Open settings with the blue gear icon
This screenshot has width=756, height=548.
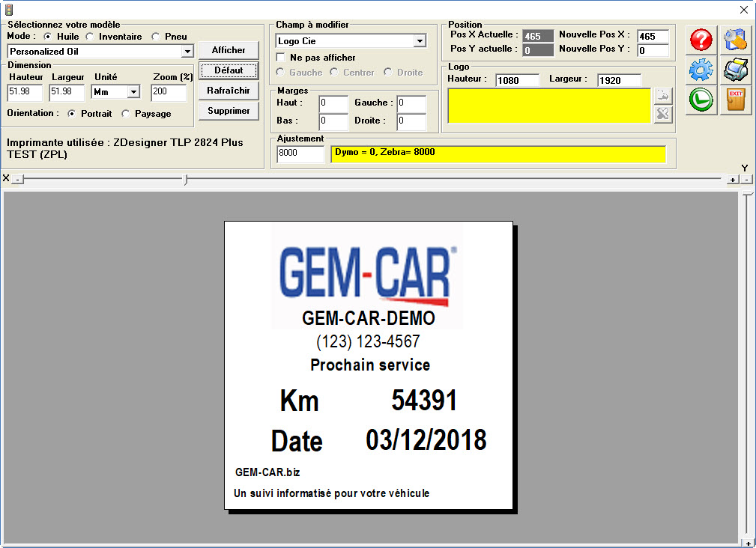click(x=701, y=70)
